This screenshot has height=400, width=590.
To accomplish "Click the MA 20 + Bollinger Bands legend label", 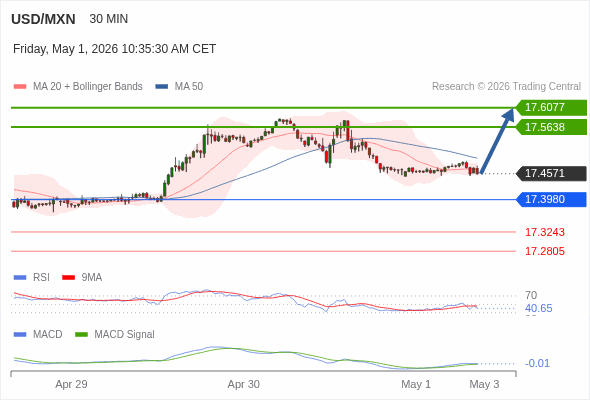I will 88,87.
